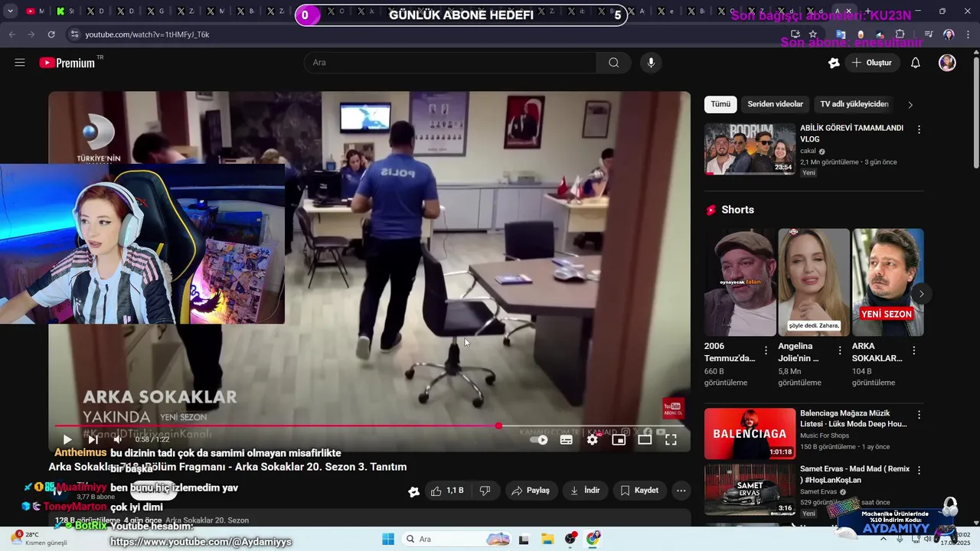The height and width of the screenshot is (551, 980).
Task: Open the account avatar menu
Action: coord(947,63)
